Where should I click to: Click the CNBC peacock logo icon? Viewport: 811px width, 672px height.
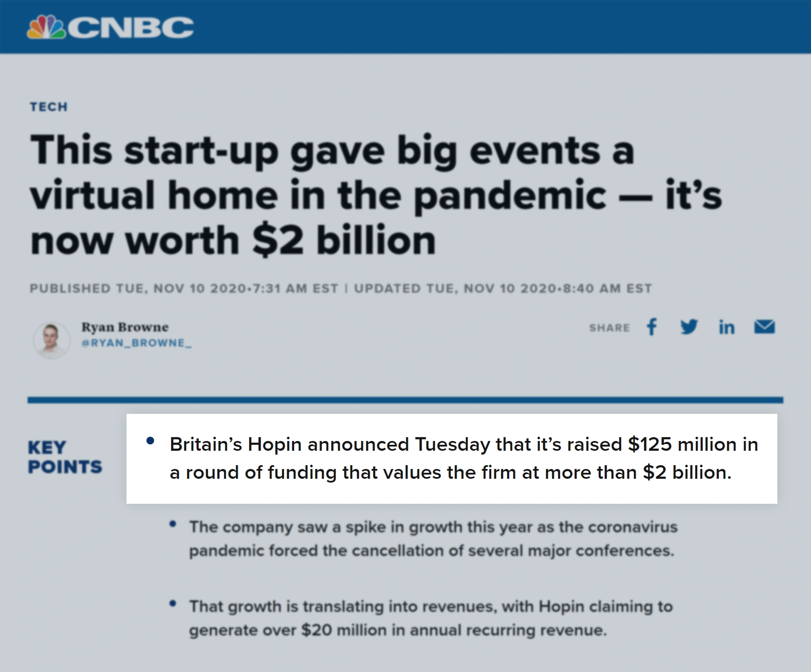tap(47, 27)
